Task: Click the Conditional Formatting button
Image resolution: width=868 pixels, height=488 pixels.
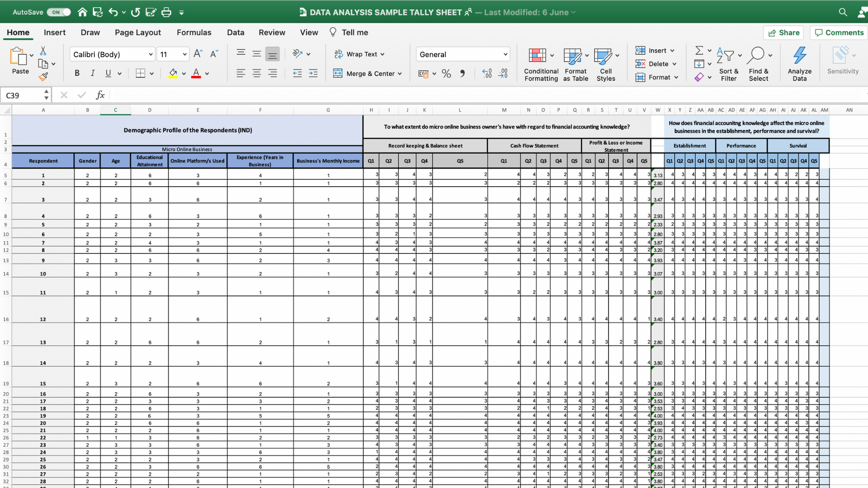Action: 541,64
